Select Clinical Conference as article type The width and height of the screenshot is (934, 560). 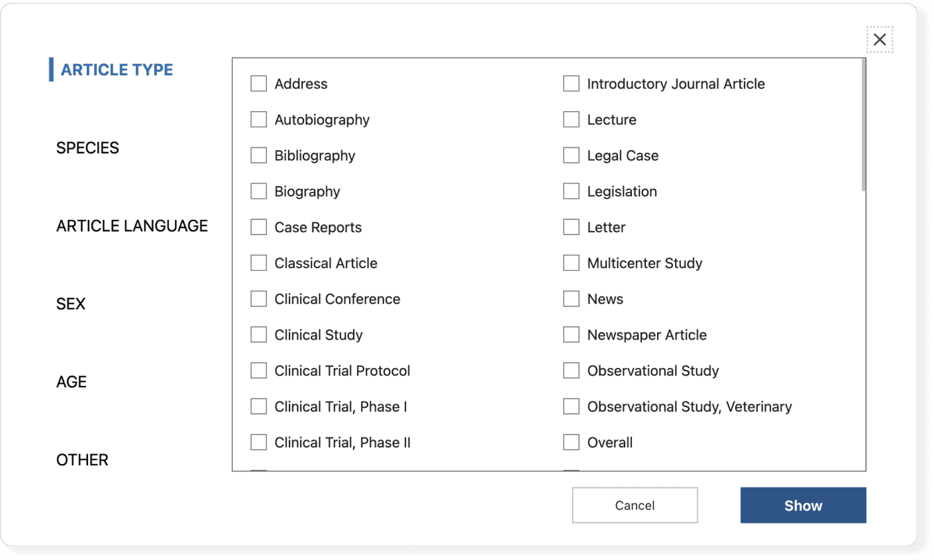[x=259, y=298]
